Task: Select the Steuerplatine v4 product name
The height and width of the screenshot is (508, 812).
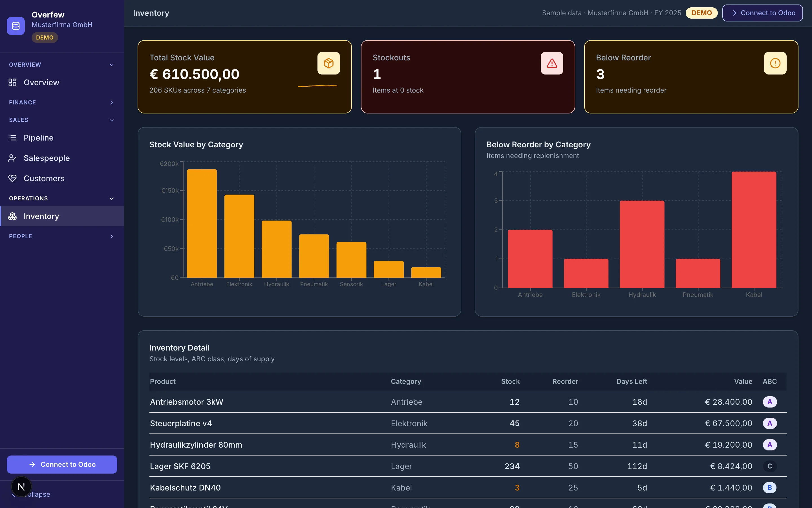Action: coord(181,423)
